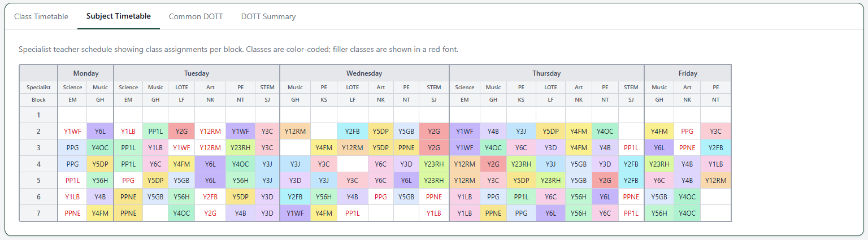Open the Common DOTT tab

point(196,16)
